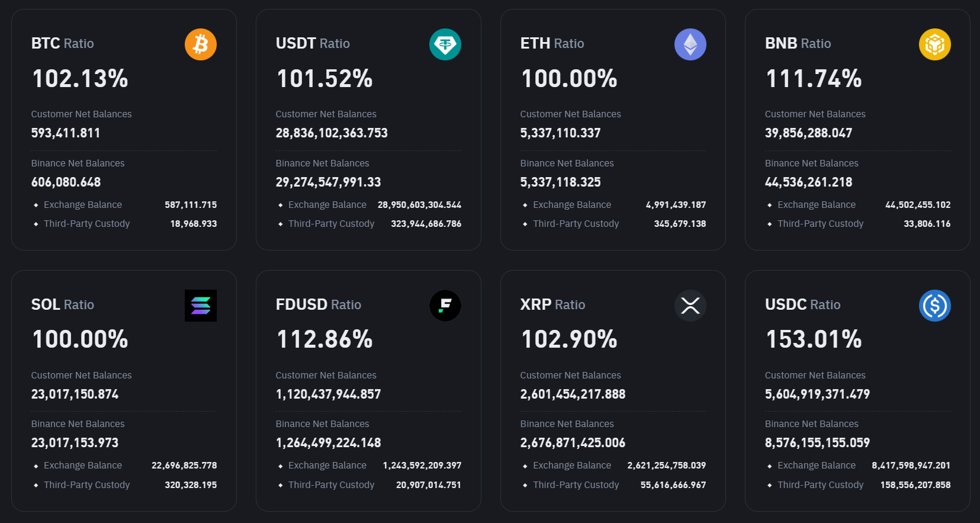Click BTC Customer Net Balances amount 593,411.811
980x523 pixels.
pyautogui.click(x=66, y=133)
